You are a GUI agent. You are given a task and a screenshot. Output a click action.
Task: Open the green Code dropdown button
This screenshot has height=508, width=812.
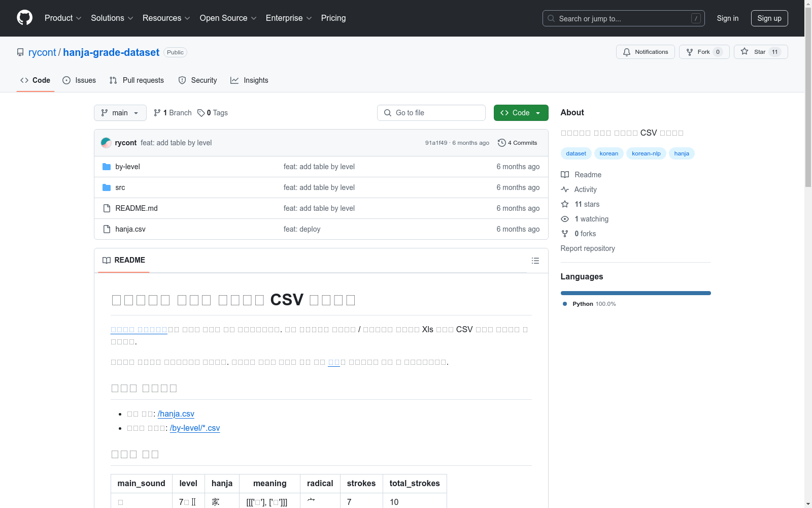coord(521,113)
